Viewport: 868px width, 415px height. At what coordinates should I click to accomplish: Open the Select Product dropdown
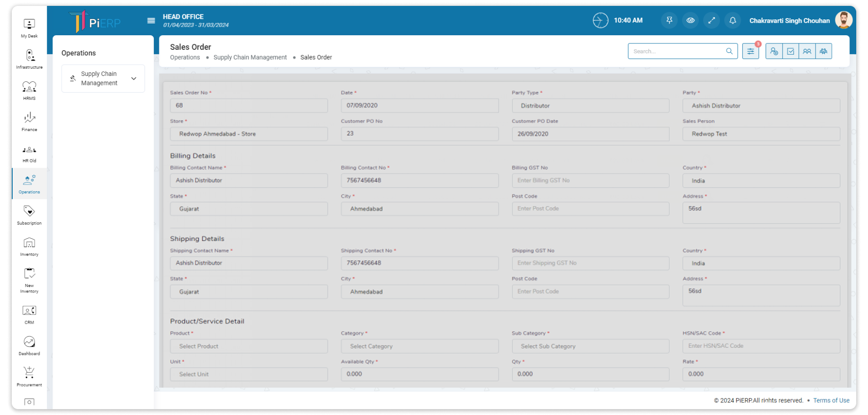248,346
